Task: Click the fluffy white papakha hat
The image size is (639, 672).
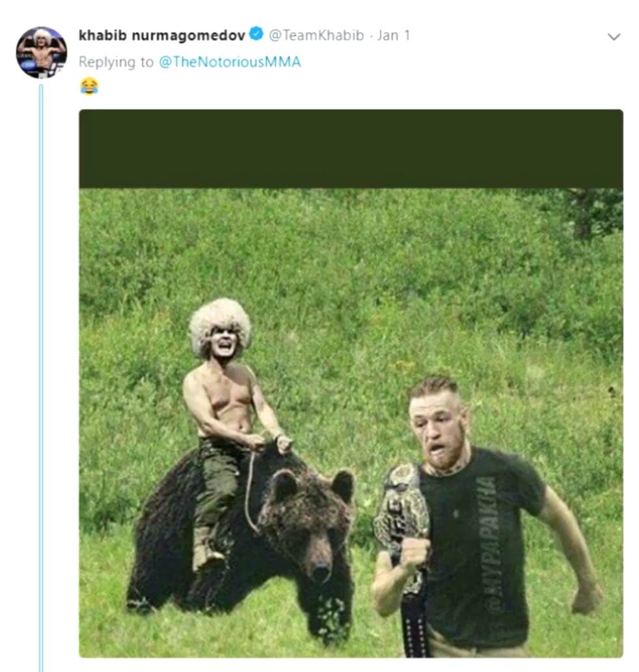Action: click(x=219, y=325)
